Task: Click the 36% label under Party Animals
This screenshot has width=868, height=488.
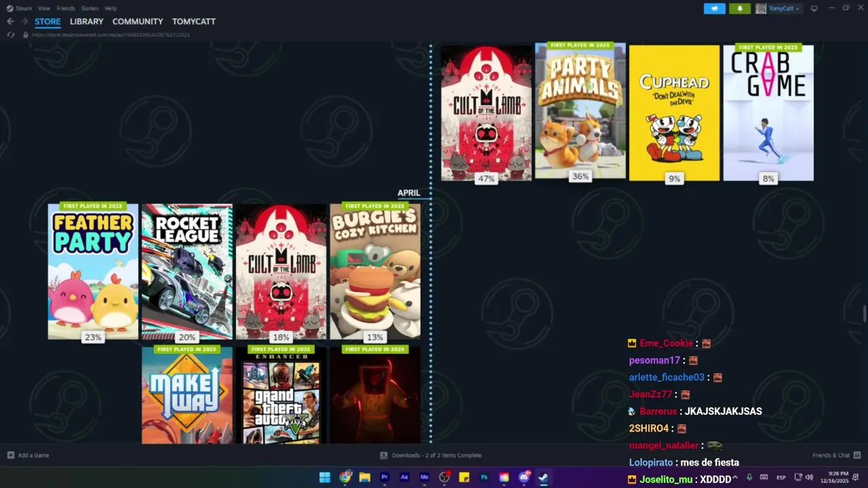Action: coord(580,176)
